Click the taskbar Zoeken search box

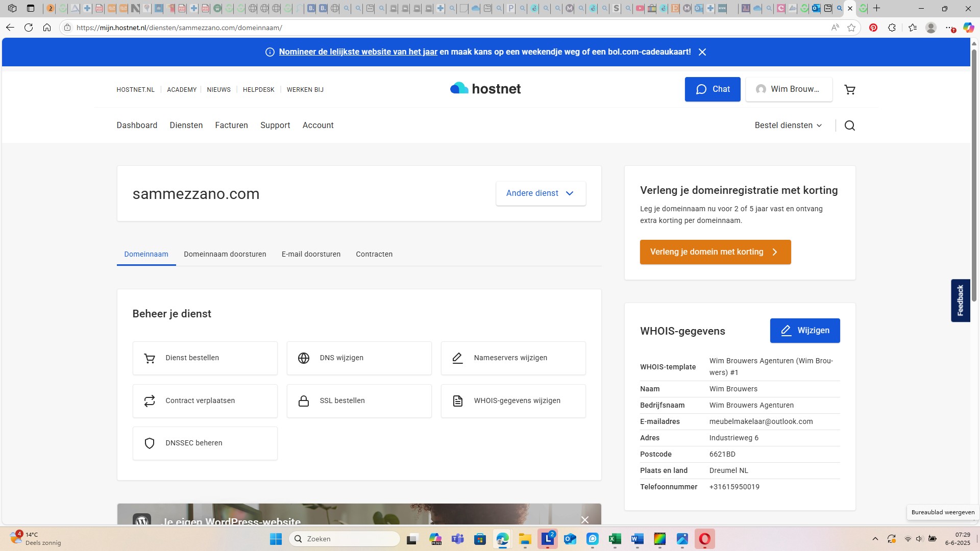[345, 539]
